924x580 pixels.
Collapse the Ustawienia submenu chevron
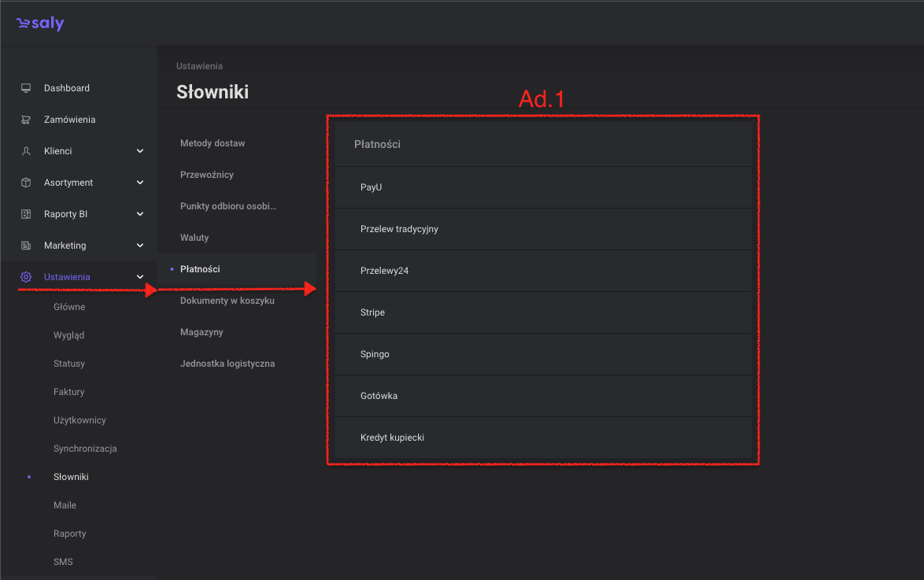[x=140, y=277]
